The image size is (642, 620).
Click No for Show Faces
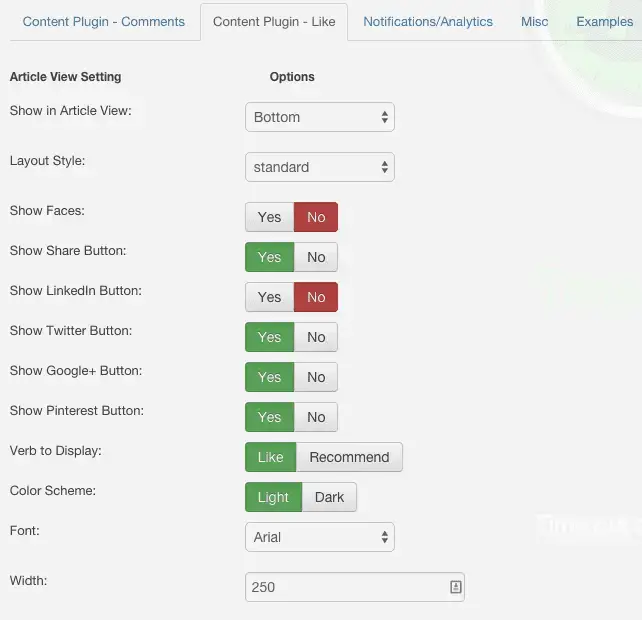316,217
